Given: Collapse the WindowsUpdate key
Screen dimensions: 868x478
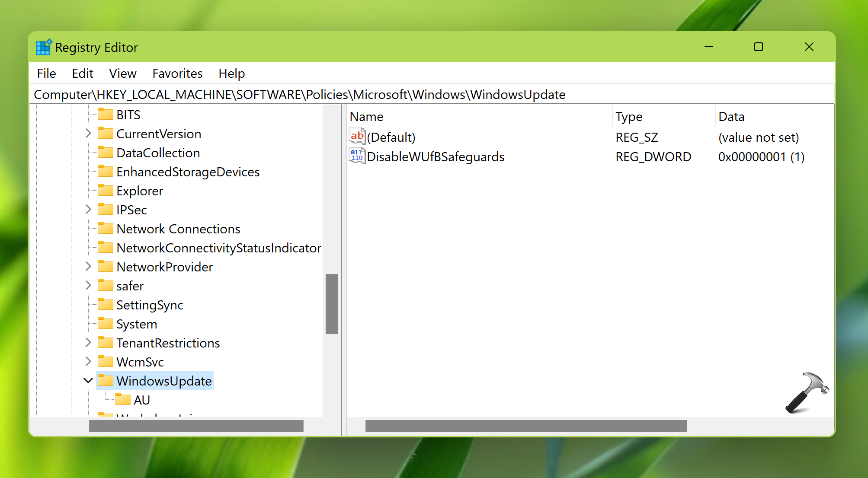Looking at the screenshot, I should [x=88, y=381].
